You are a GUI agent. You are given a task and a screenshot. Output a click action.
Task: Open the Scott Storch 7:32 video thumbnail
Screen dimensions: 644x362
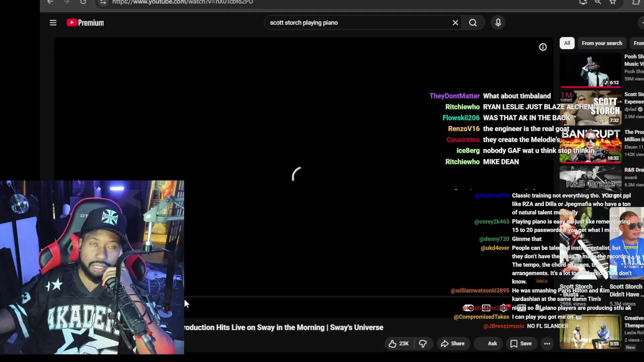tap(591, 109)
